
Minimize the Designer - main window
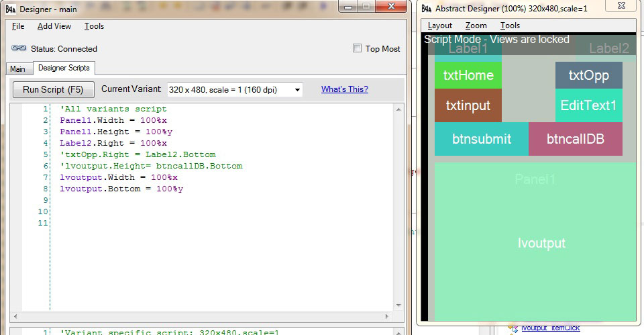348,6
